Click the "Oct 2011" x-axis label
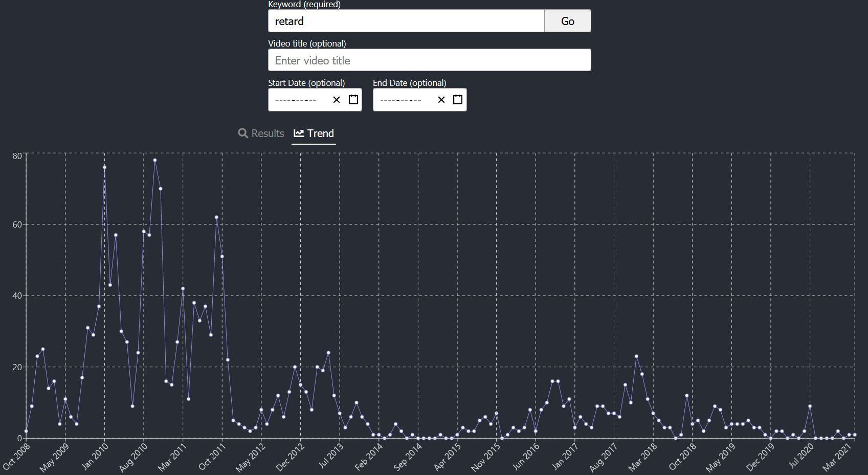868x475 pixels. [213, 456]
